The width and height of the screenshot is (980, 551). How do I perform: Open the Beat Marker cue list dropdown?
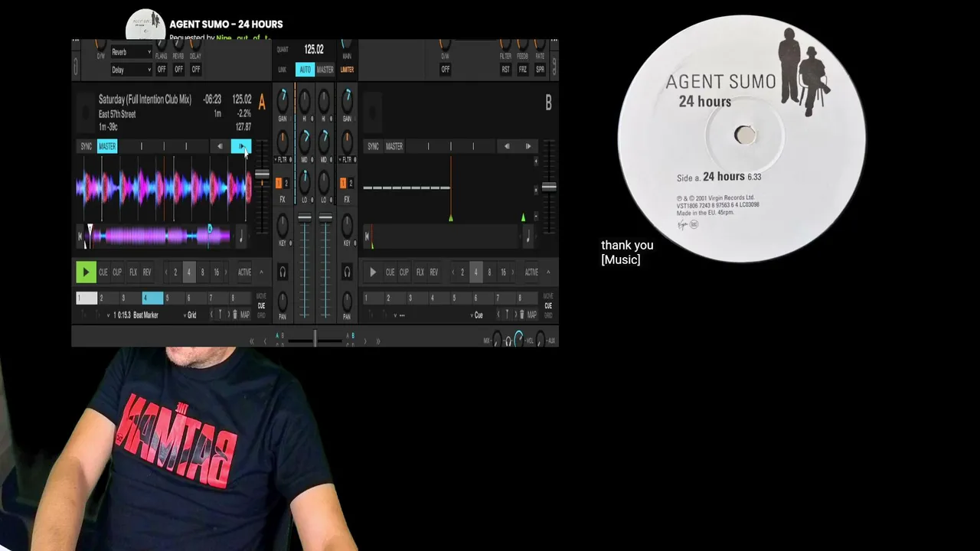click(108, 315)
